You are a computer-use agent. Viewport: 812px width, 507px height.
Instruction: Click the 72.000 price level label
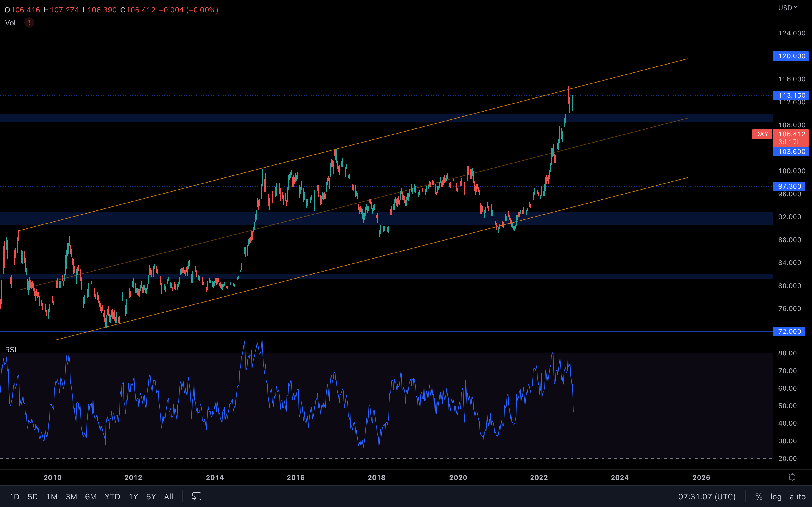(789, 331)
